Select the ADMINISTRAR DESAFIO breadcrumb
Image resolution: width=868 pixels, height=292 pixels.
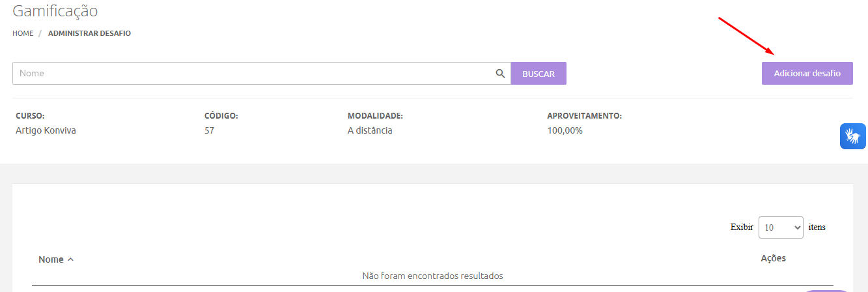click(89, 33)
